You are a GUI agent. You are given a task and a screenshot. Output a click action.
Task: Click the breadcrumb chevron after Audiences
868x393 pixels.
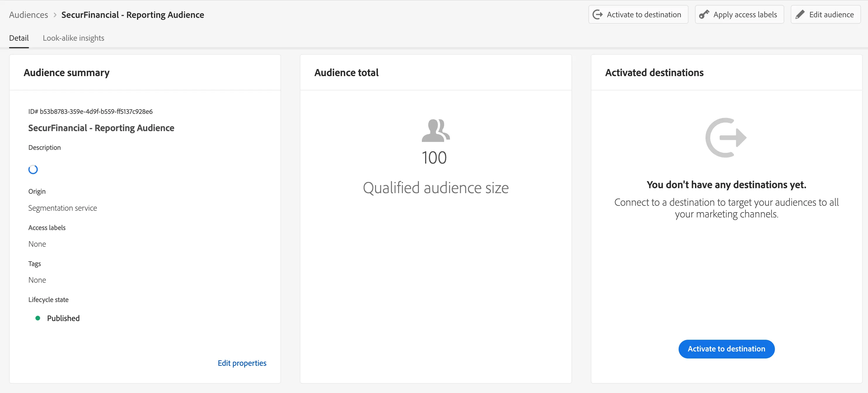(x=55, y=15)
